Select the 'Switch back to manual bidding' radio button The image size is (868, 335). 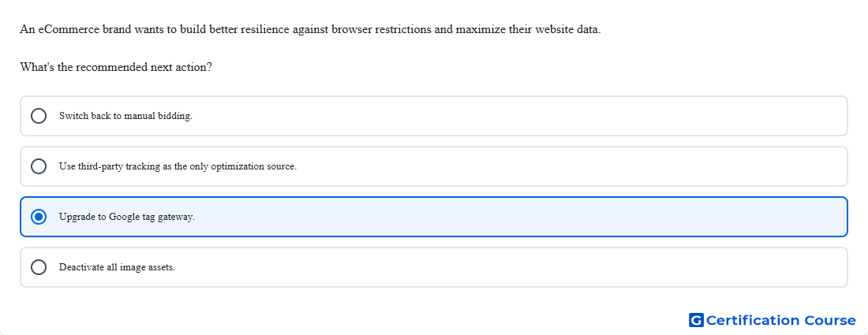(39, 116)
